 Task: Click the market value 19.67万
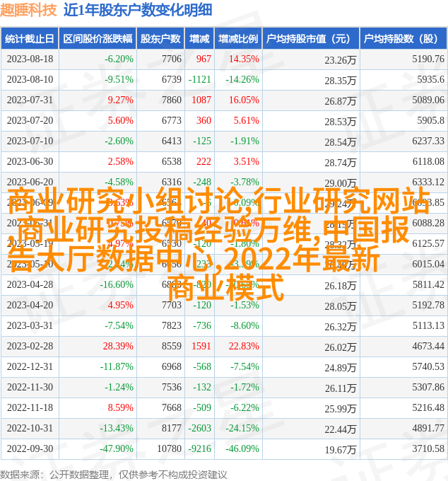(x=341, y=451)
